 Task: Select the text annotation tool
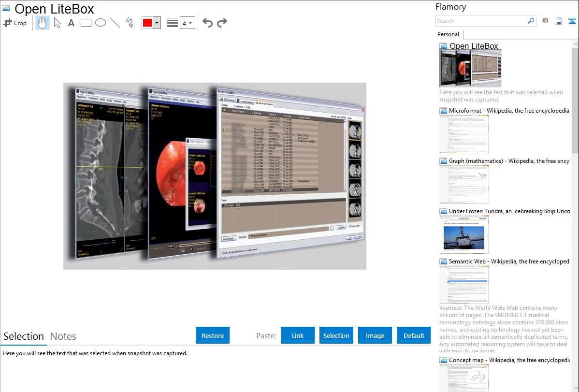[x=71, y=23]
